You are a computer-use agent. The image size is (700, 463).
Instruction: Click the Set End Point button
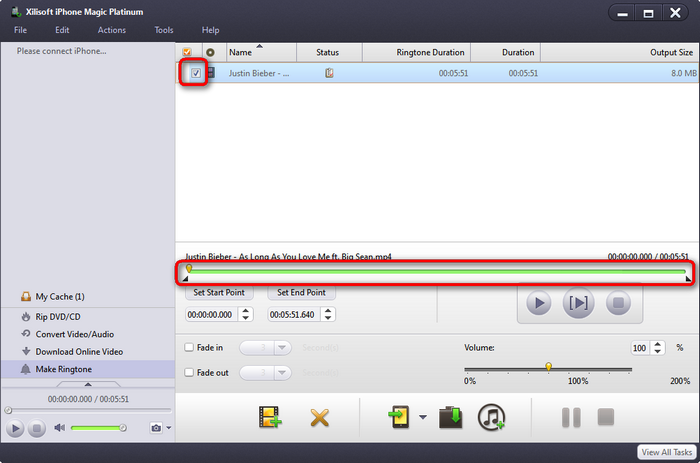(301, 293)
